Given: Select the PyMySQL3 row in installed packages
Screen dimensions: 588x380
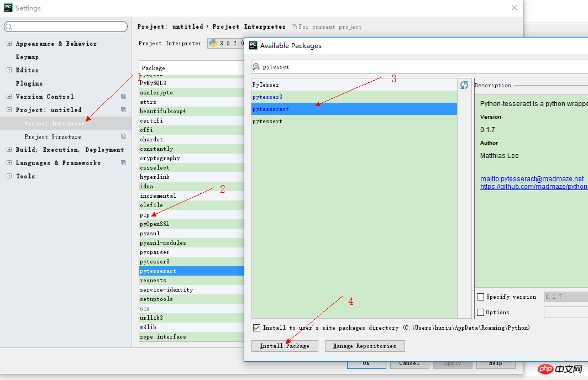Looking at the screenshot, I should 192,83.
